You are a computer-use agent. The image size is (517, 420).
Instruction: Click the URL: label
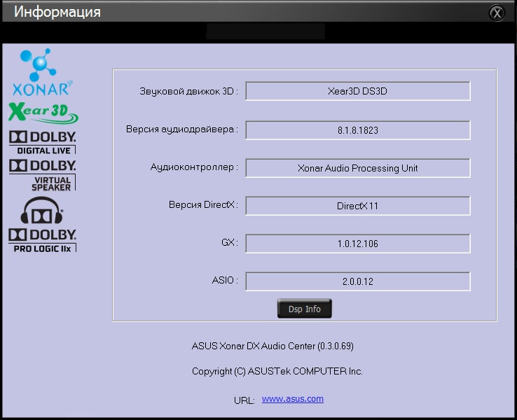coord(244,400)
